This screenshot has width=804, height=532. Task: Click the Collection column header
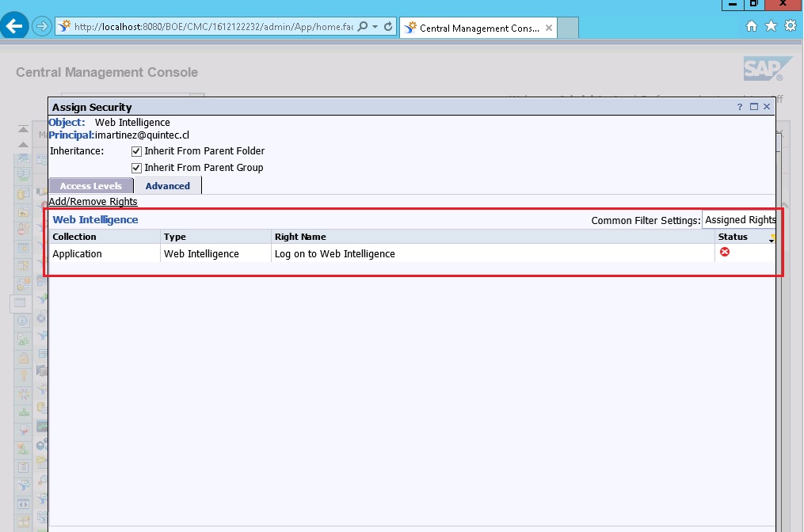coord(105,237)
